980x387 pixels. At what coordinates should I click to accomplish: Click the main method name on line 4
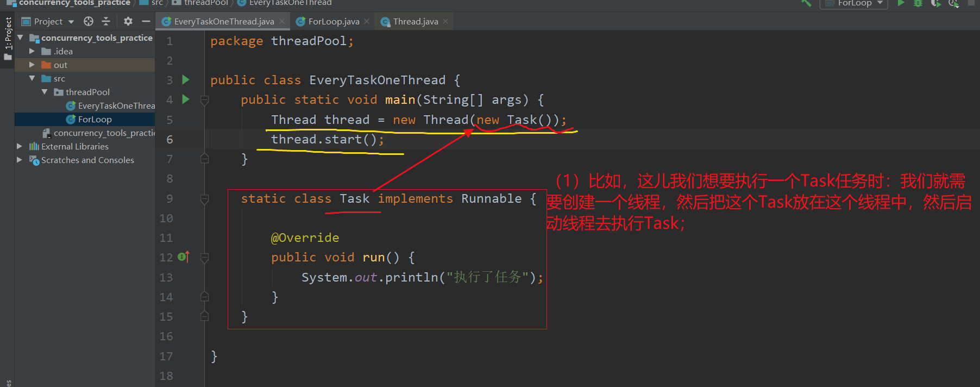pos(400,99)
